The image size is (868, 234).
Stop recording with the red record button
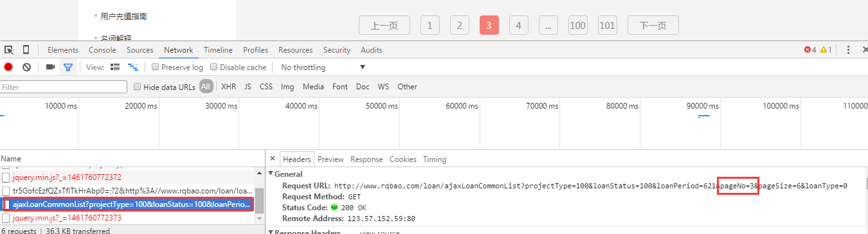pos(8,67)
